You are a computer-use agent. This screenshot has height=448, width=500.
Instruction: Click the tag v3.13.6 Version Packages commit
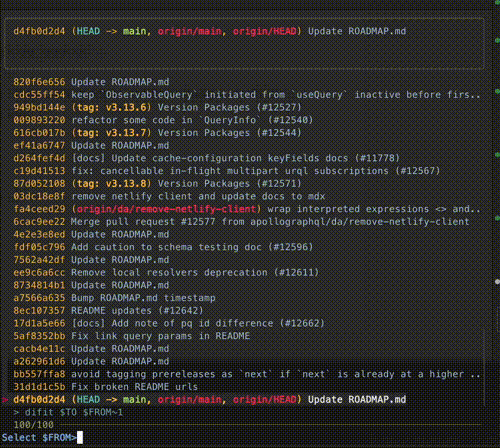[x=157, y=107]
